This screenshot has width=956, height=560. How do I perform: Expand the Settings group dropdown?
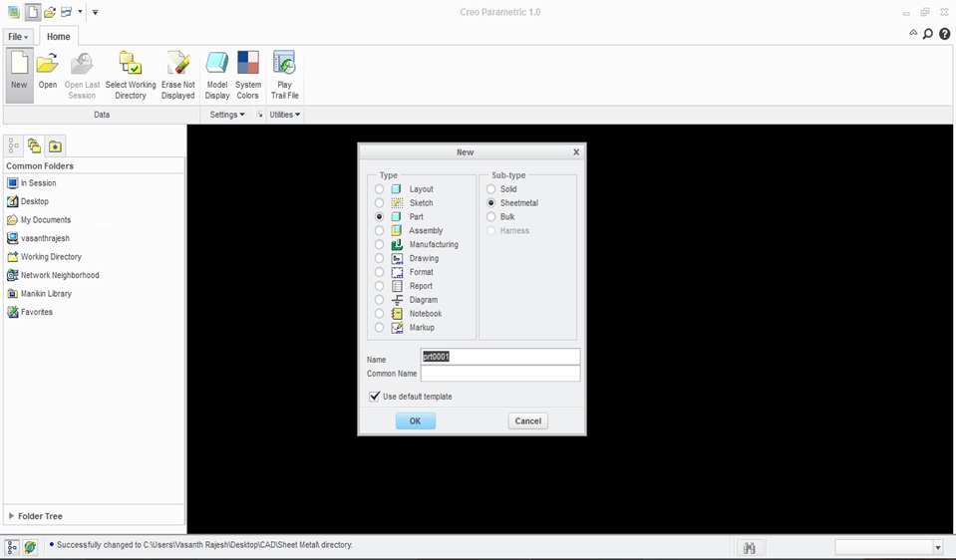pyautogui.click(x=227, y=115)
